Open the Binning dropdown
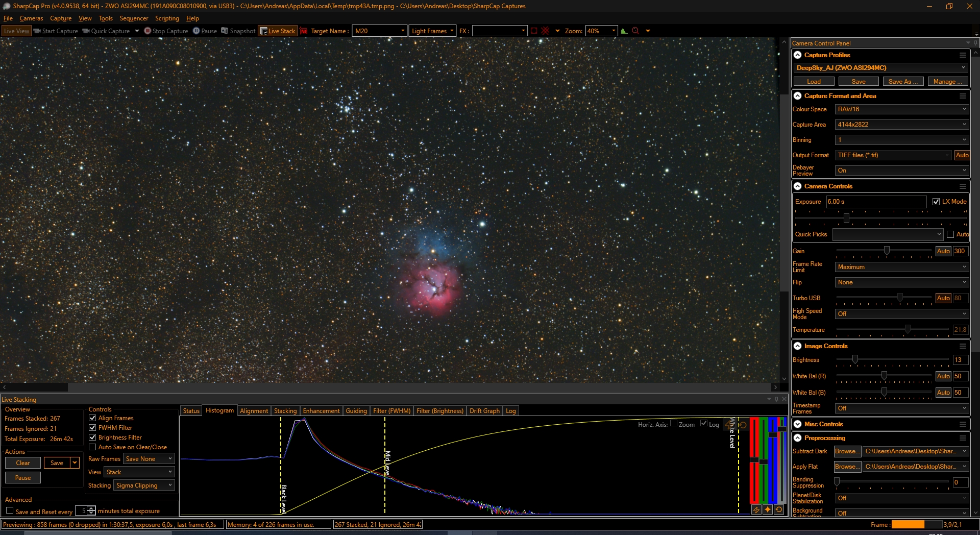 pyautogui.click(x=901, y=140)
